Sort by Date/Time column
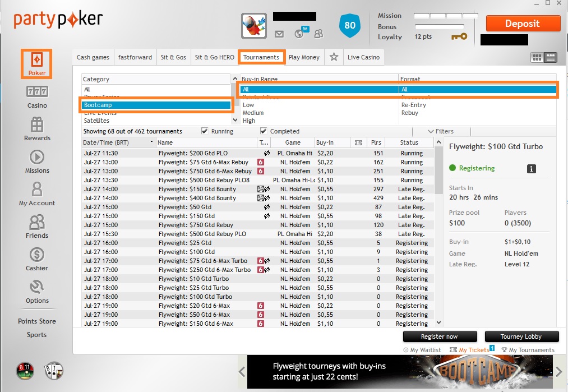The height and width of the screenshot is (392, 568). coord(119,143)
